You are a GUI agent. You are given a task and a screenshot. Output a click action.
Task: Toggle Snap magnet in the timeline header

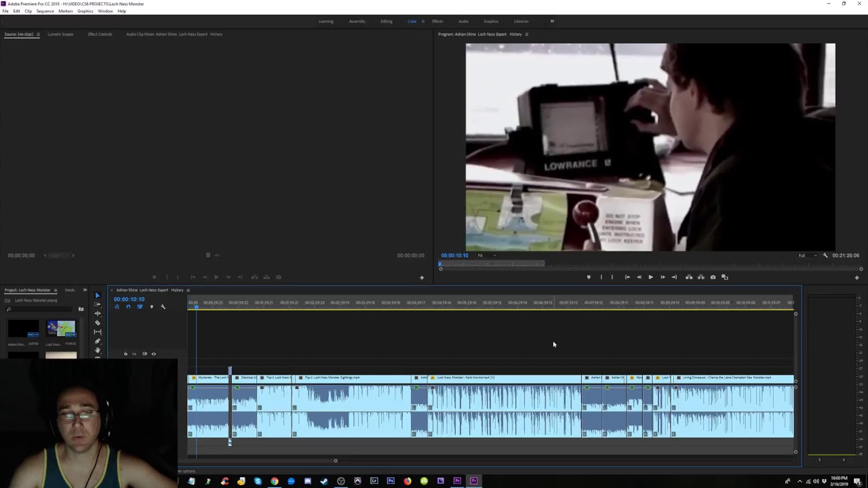128,306
